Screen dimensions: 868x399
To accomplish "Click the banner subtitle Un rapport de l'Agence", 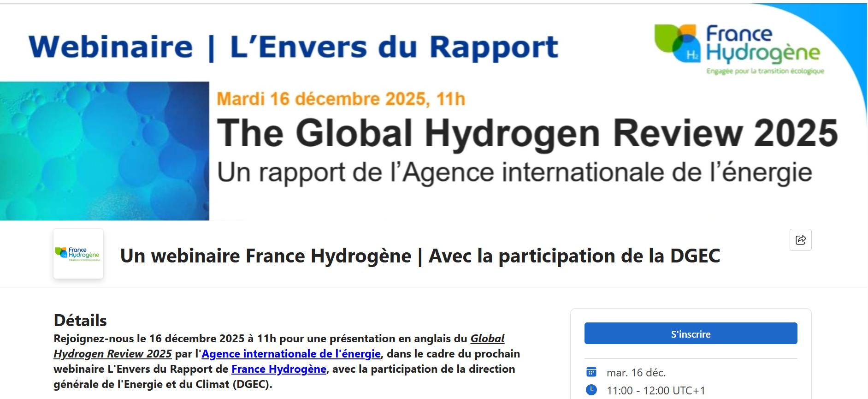I will point(514,173).
